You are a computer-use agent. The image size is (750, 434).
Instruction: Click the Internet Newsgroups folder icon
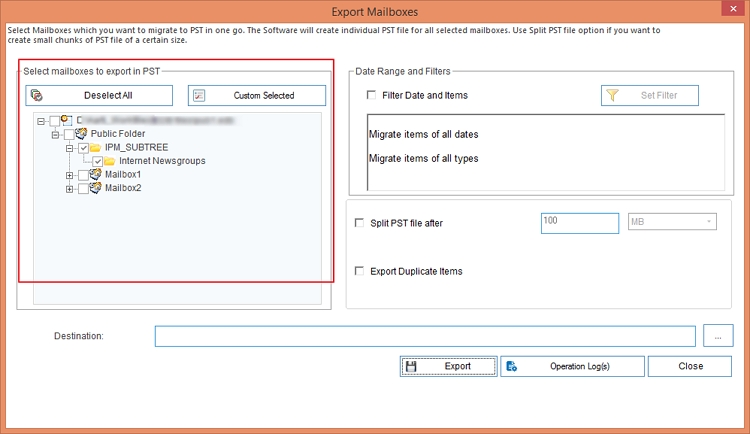click(110, 161)
